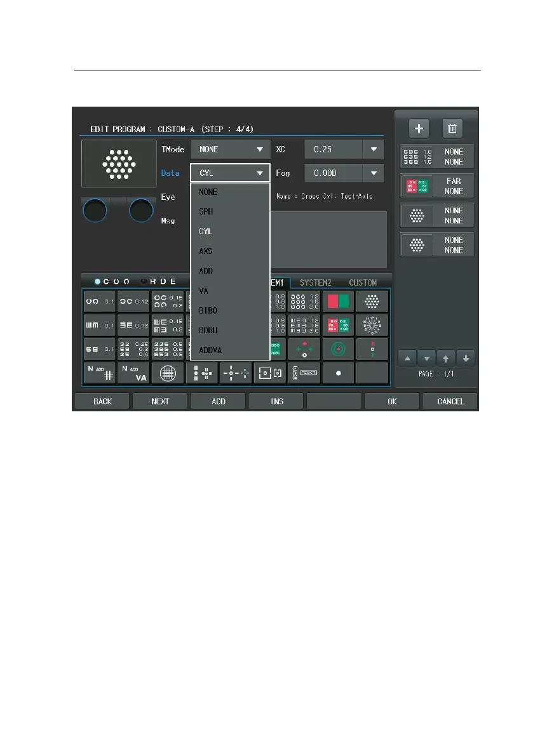Open the partly hidden SYSTEM1 chart tab
Screen dimensions: 533x756
(x=280, y=282)
